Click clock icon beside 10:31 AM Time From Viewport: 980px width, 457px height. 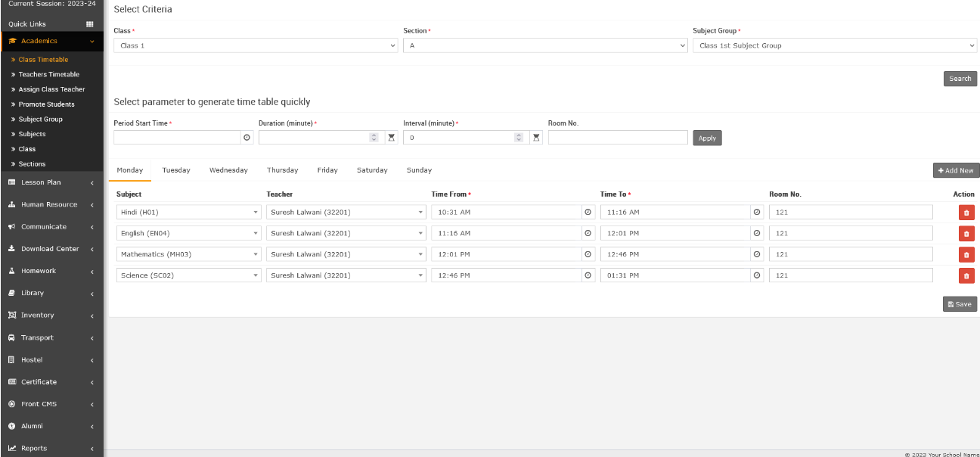point(588,213)
